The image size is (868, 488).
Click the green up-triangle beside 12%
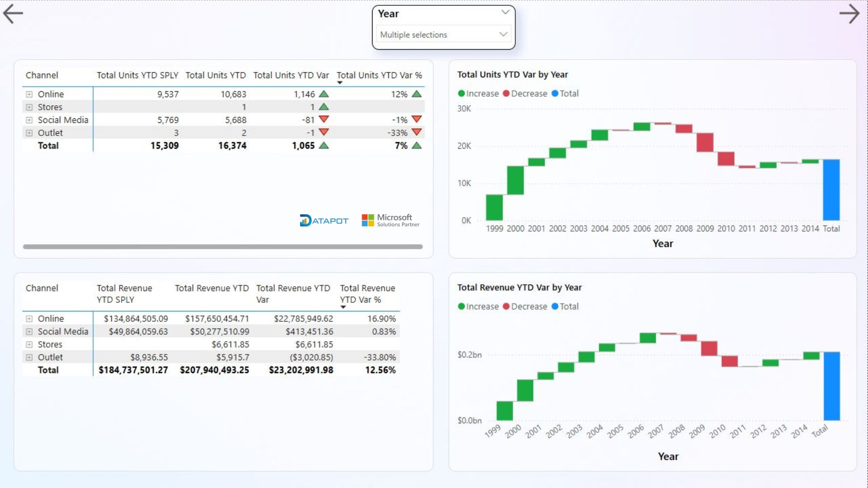click(417, 94)
